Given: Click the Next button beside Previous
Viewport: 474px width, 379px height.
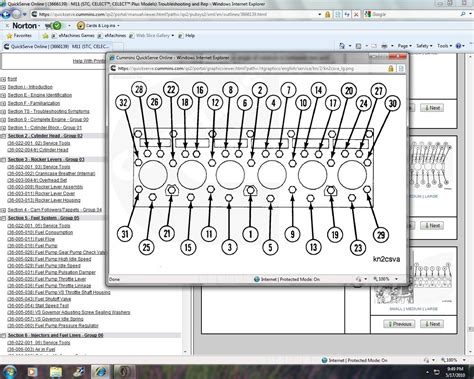Looking at the screenshot, I should (x=432, y=324).
